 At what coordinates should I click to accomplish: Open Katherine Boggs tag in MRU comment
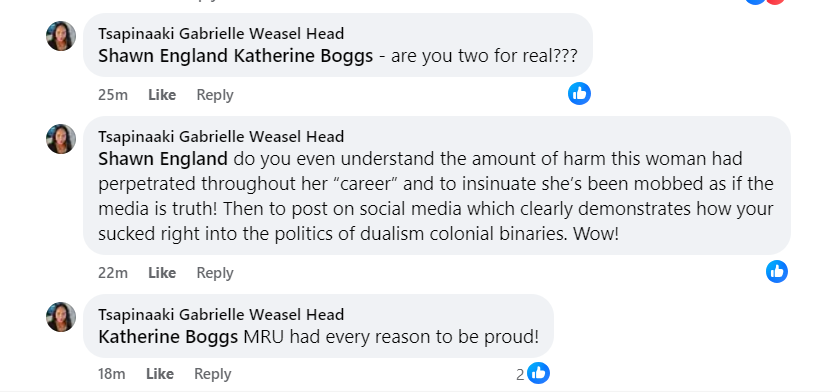click(168, 337)
